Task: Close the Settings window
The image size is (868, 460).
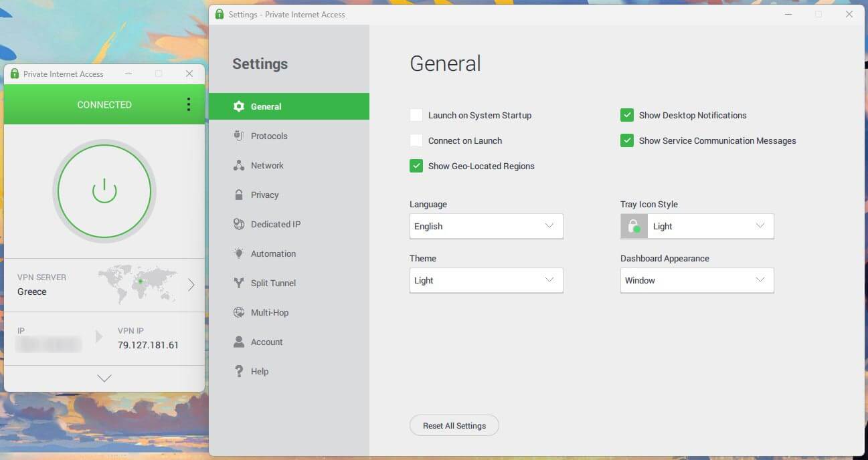Action: [x=849, y=14]
